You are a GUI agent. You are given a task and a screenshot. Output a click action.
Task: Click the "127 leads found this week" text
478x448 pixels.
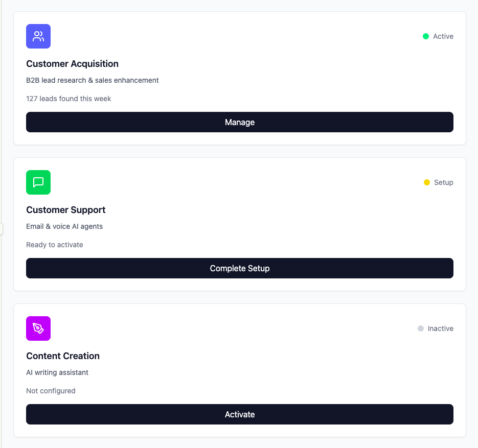pyautogui.click(x=69, y=99)
